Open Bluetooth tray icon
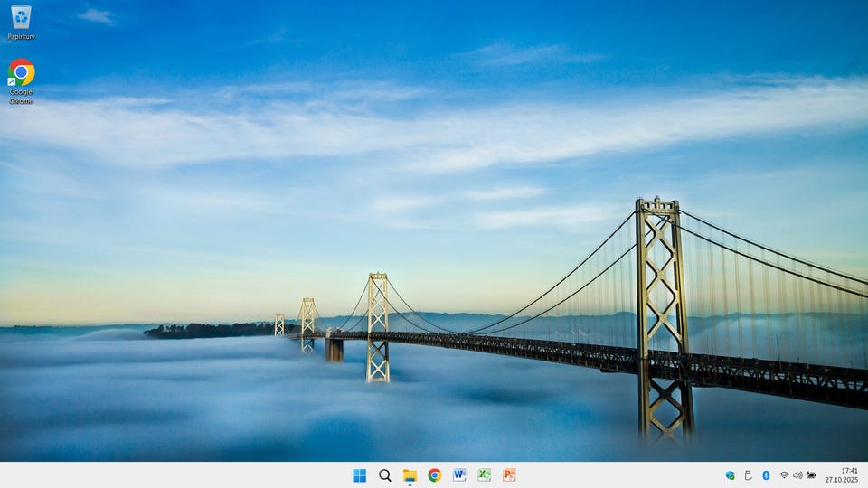The height and width of the screenshot is (488, 868). click(x=766, y=475)
